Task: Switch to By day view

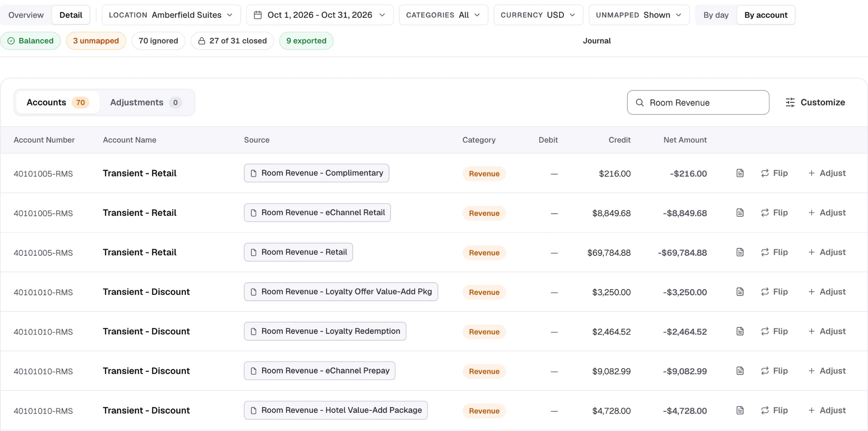Action: click(x=716, y=15)
